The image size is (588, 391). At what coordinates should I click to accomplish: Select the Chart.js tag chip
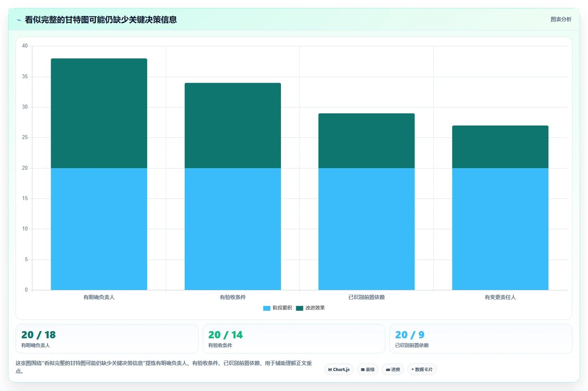pyautogui.click(x=339, y=369)
